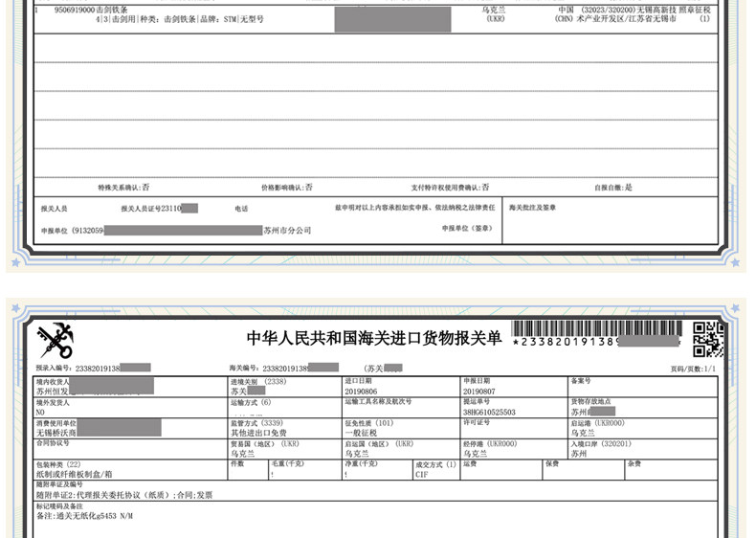The image size is (756, 538).
Task: Click 预录入编号: 23382019138 number
Action: tap(78, 369)
